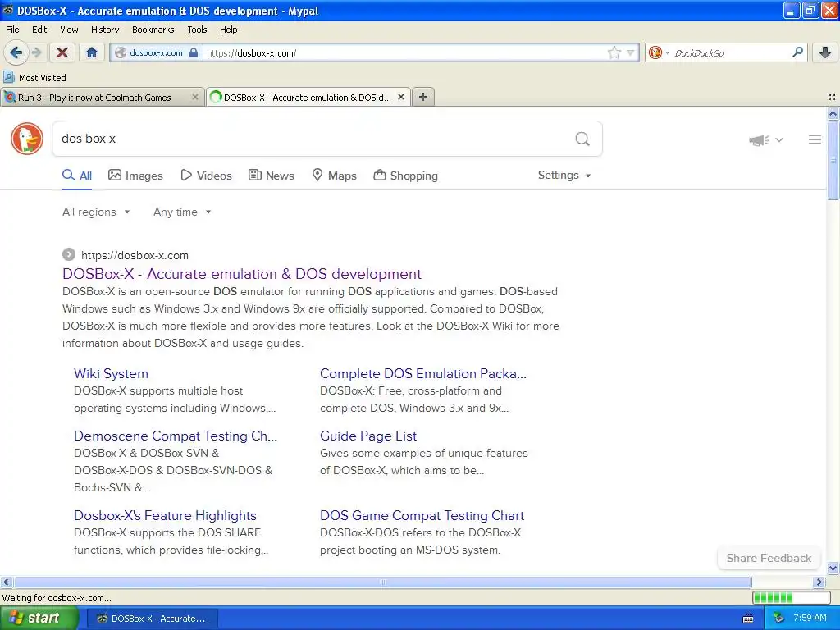Viewport: 840px width, 630px height.
Task: Select the All results tab
Action: (77, 176)
